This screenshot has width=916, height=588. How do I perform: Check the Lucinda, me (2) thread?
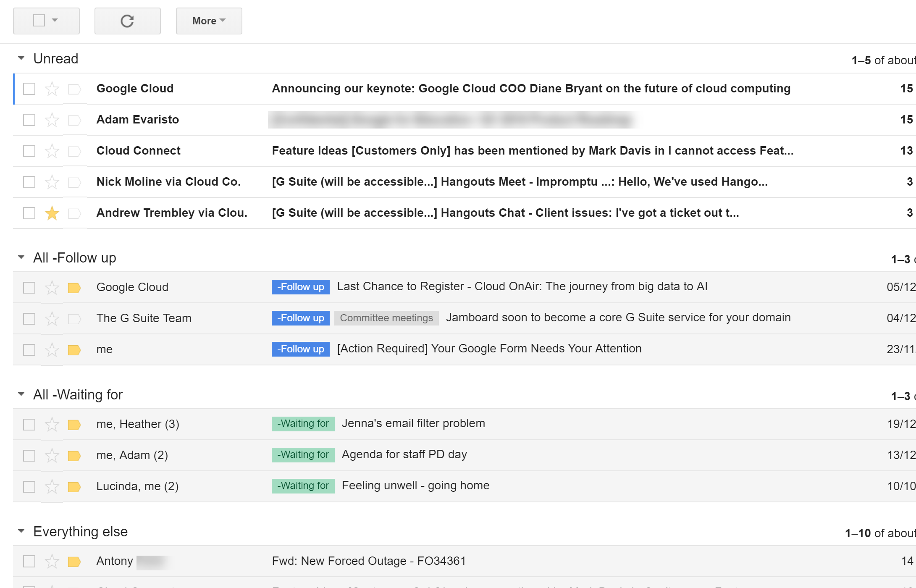pos(29,487)
